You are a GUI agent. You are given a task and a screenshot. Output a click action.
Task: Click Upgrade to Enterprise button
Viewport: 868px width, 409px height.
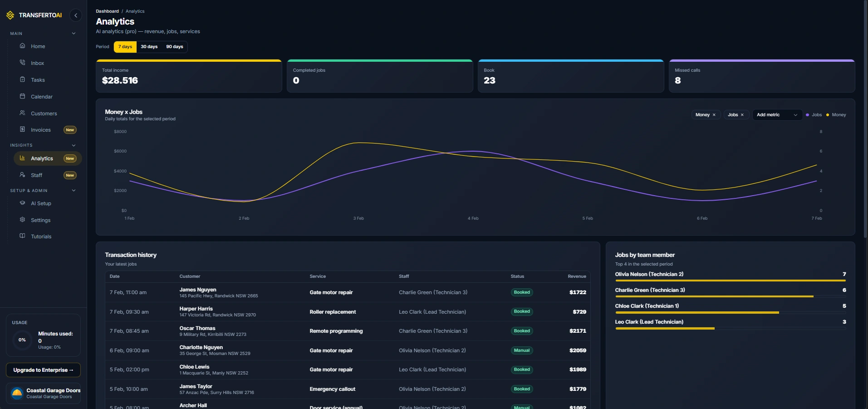pyautogui.click(x=43, y=370)
